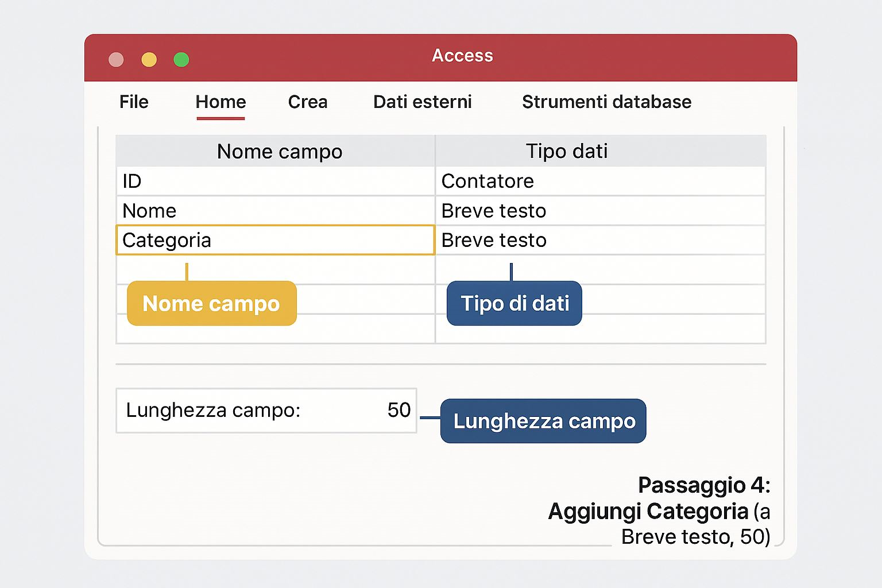Click the Nome campo column header

tap(280, 152)
